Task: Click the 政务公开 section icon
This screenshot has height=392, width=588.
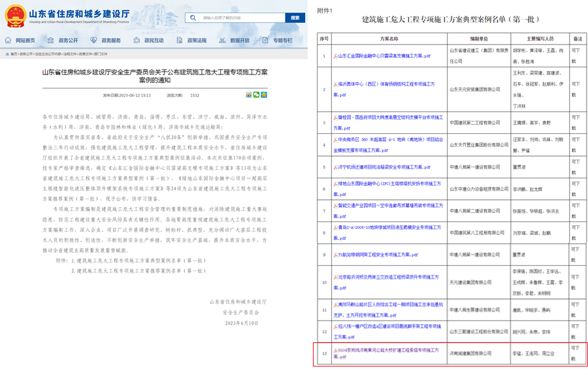Action: tap(52, 39)
